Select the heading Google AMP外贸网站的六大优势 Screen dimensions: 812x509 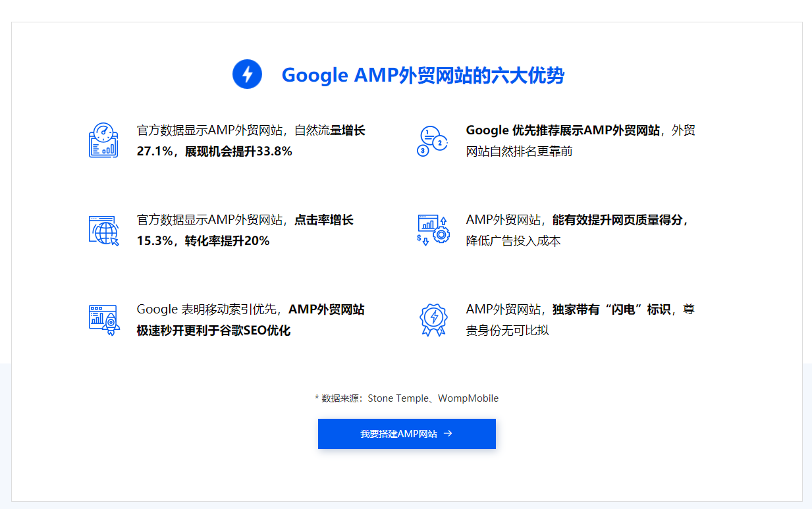click(x=423, y=74)
